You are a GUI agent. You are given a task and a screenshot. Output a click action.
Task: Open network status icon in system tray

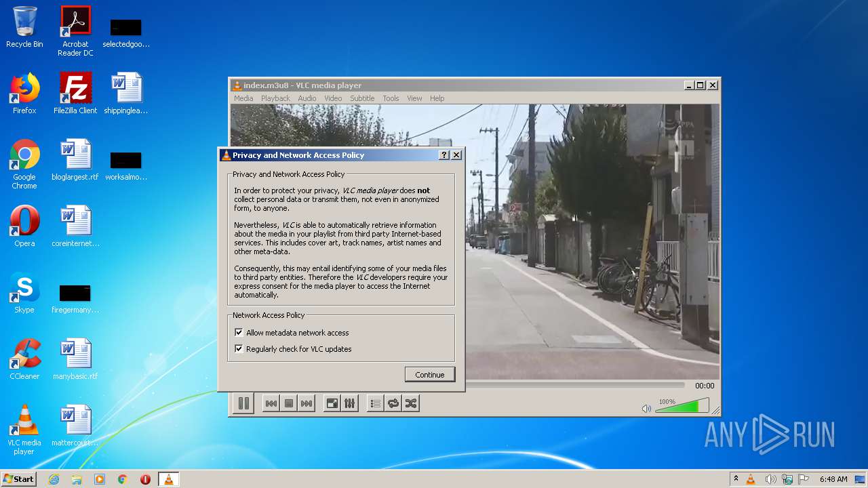(x=787, y=479)
